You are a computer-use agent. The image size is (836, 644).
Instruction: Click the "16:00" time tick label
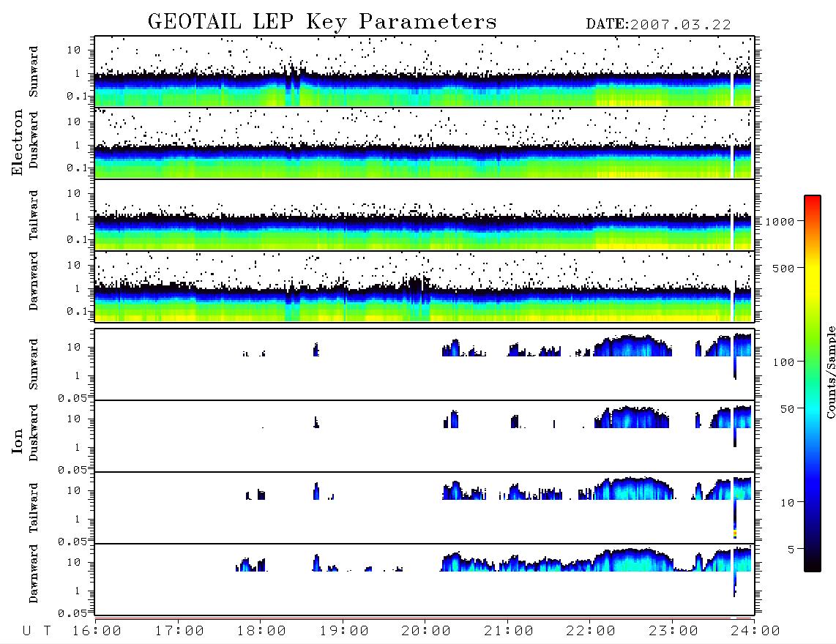[97, 631]
